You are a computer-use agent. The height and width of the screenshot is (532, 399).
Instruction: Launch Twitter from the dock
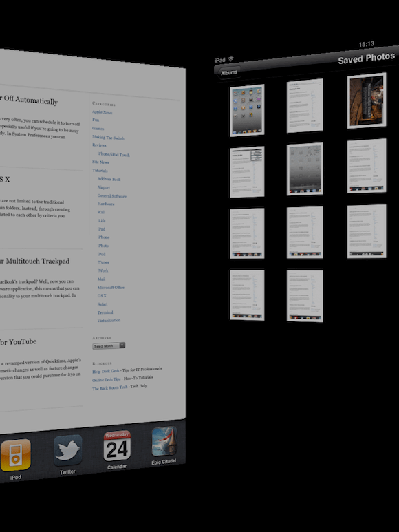(67, 450)
